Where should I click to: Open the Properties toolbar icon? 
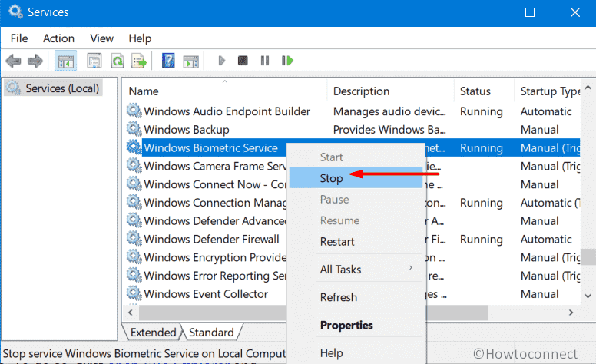click(x=94, y=61)
